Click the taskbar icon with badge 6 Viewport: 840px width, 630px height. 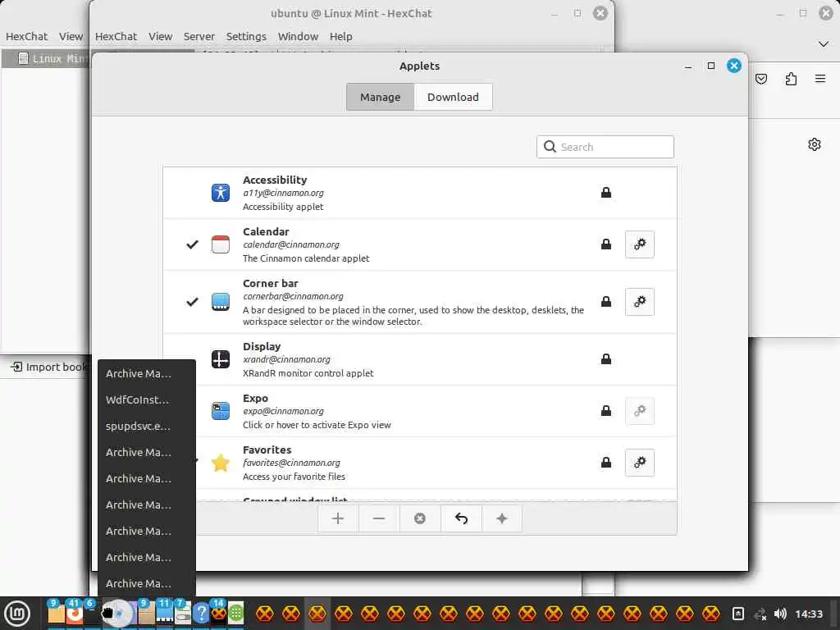click(91, 612)
